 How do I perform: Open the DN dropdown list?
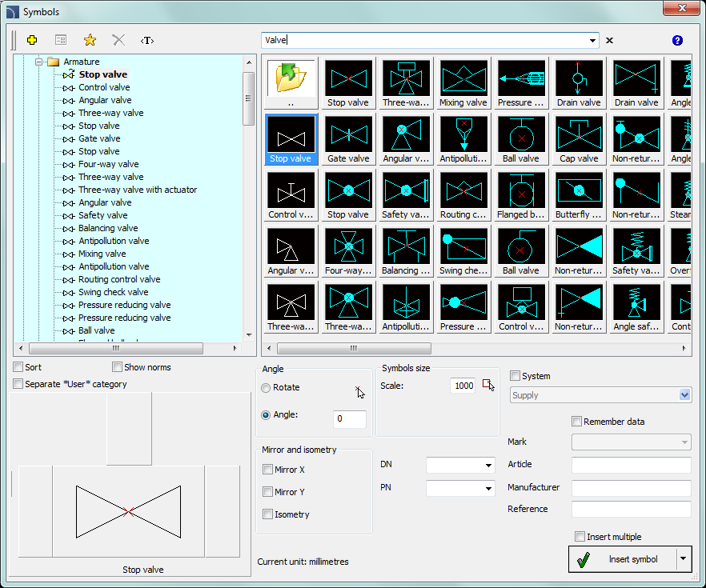[x=488, y=466]
